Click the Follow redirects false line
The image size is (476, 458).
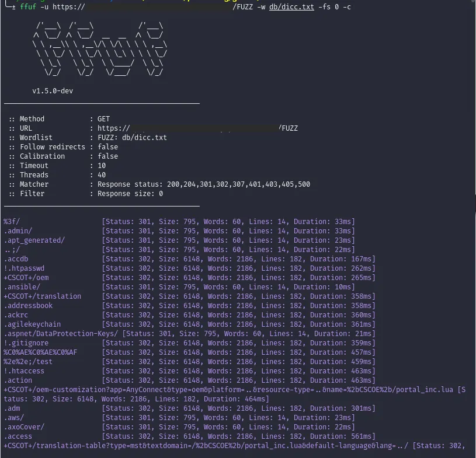64,147
